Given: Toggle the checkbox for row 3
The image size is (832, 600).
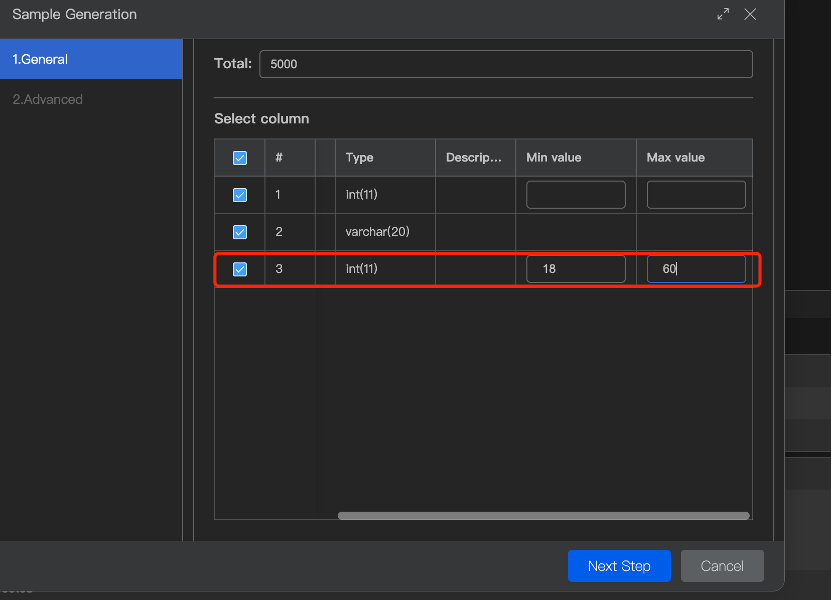Looking at the screenshot, I should (x=240, y=269).
